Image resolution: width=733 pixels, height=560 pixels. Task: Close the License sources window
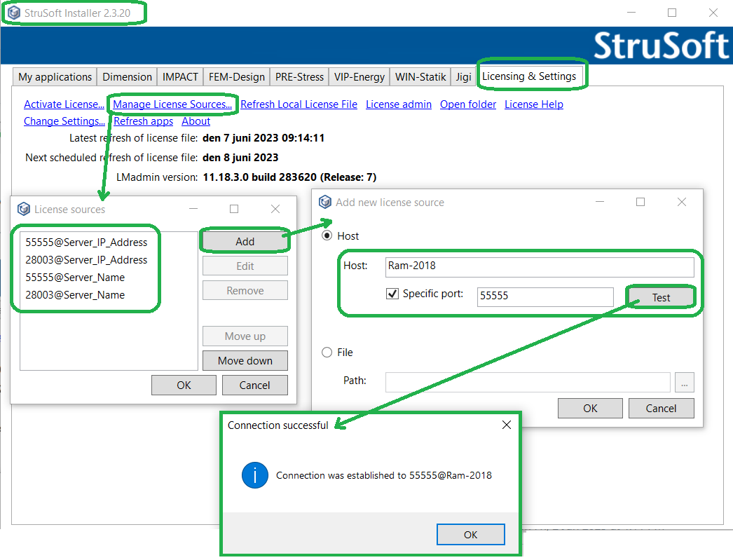click(x=275, y=209)
